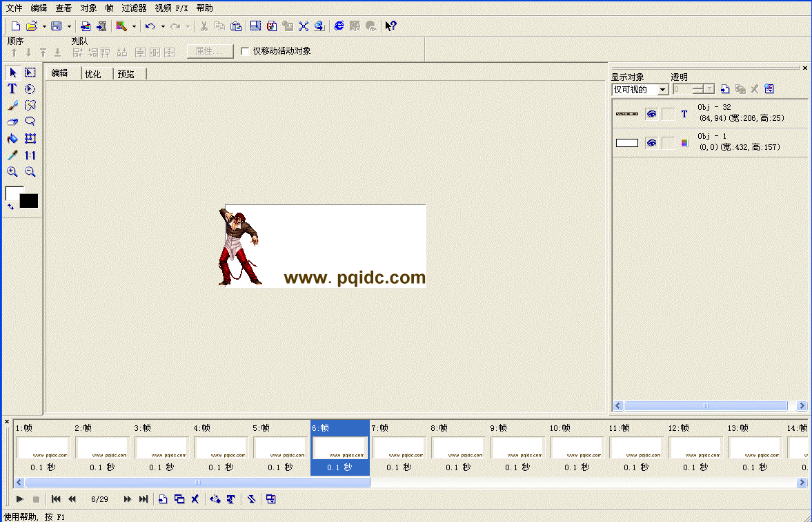Toggle eye visibility of Obj - 32
Screen dimensions: 812x522
coord(651,114)
